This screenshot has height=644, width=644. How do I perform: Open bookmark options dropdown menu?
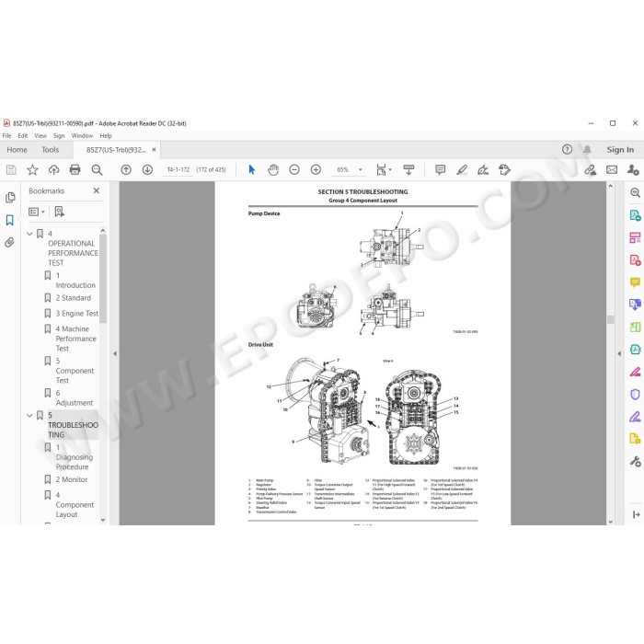click(37, 212)
